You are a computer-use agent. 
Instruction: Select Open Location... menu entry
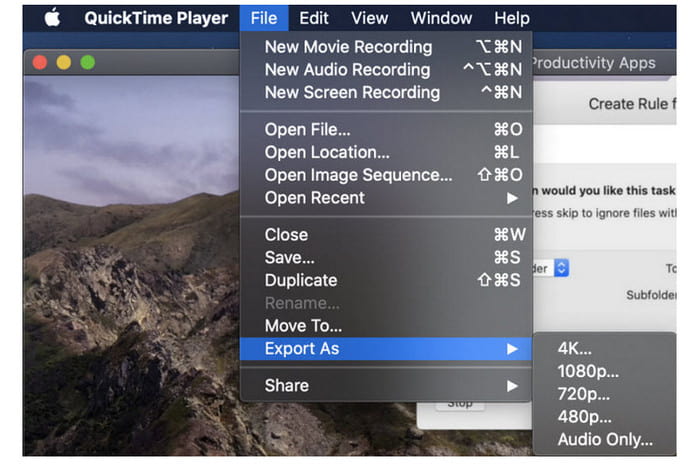(386, 152)
